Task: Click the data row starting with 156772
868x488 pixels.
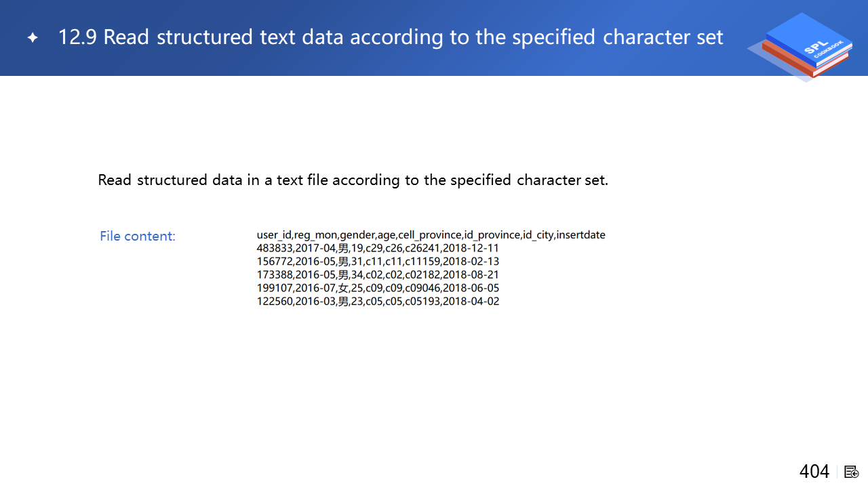Action: [378, 262]
